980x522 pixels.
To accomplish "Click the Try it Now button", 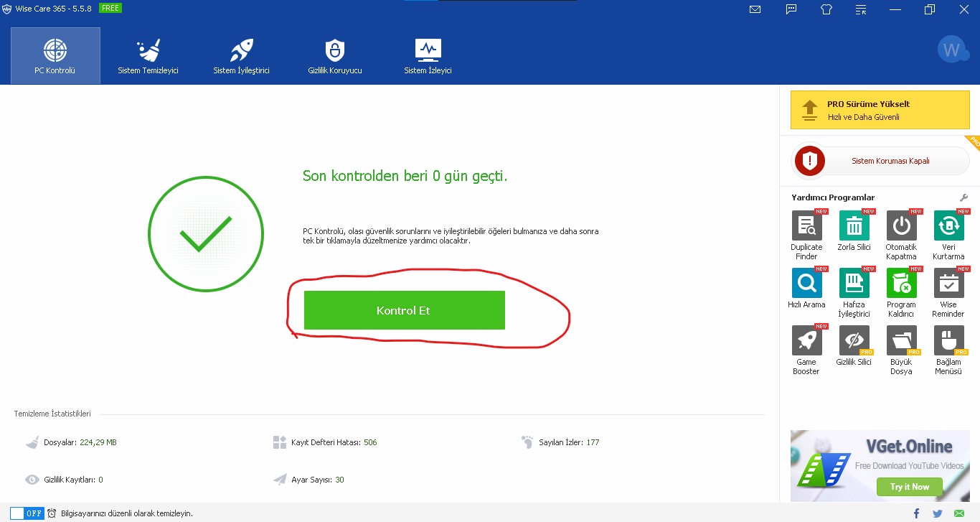I will point(910,487).
